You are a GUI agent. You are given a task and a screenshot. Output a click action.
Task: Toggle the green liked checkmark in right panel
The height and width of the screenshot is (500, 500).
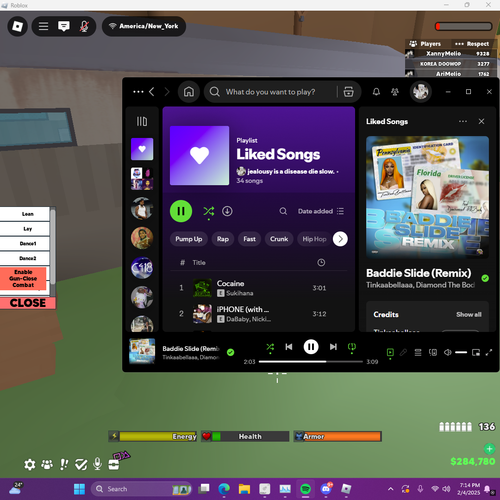pos(485,278)
